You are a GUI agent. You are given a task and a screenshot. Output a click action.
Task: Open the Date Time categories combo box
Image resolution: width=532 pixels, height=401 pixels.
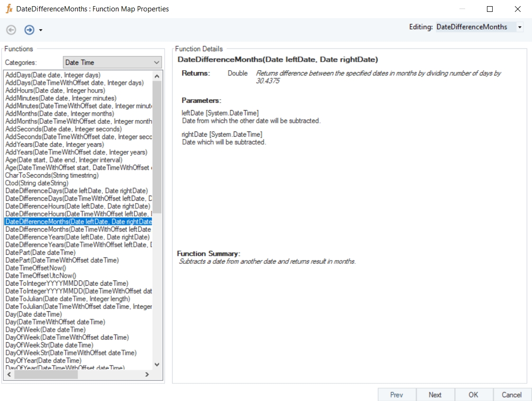pos(112,62)
